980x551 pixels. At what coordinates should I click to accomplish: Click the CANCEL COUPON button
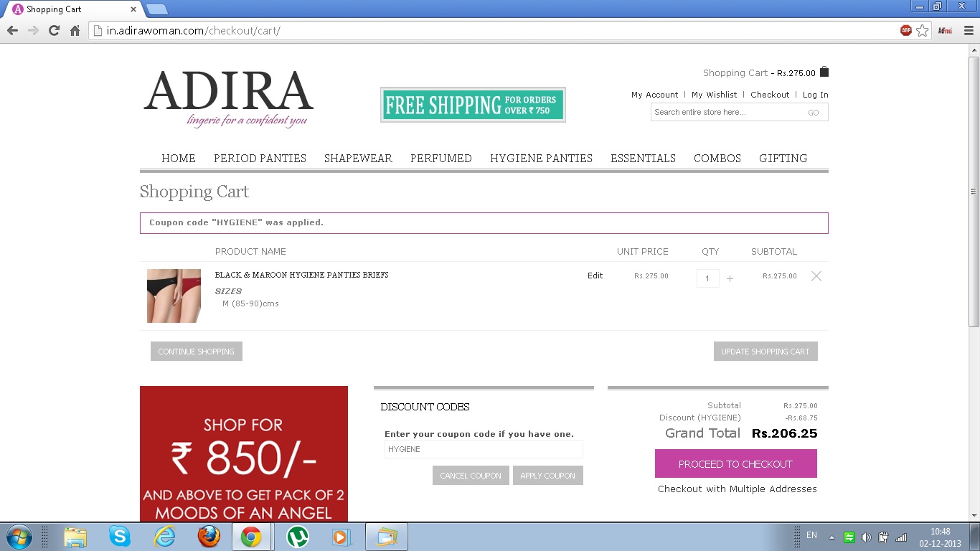tap(471, 476)
